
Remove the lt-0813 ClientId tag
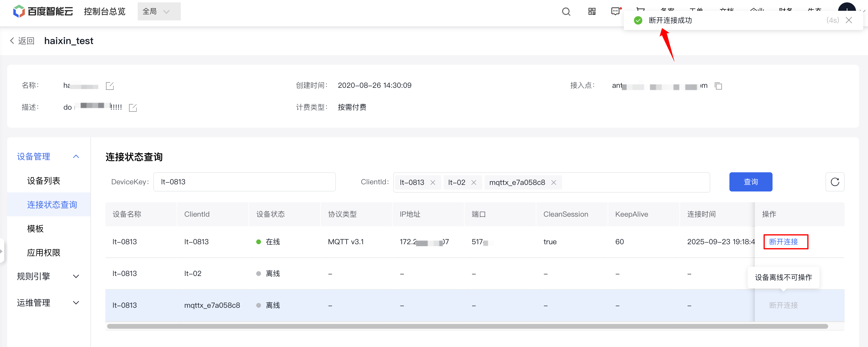(x=433, y=182)
